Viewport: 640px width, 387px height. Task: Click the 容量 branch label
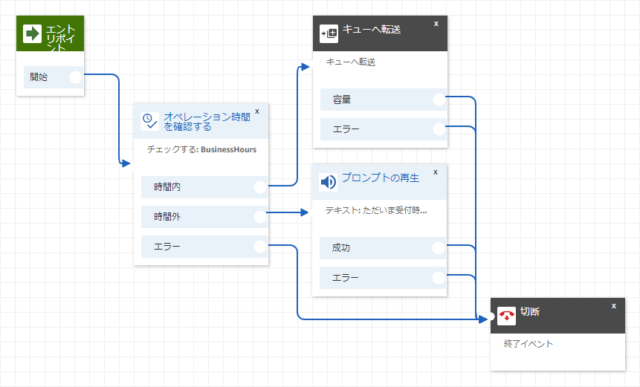click(342, 99)
